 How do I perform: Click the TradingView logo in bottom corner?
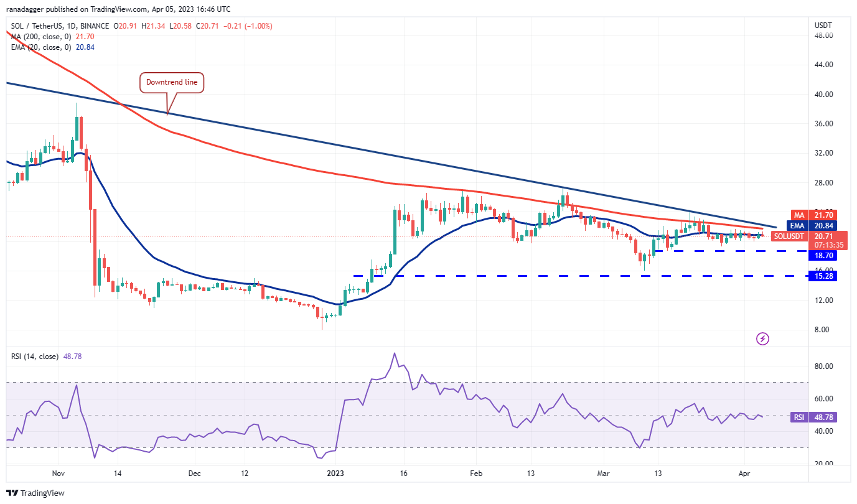(35, 492)
